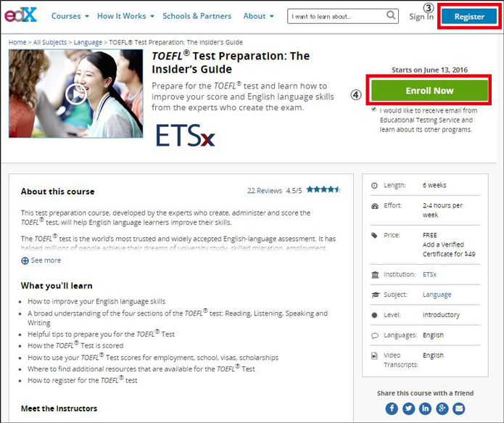This screenshot has width=504, height=423.
Task: Click the search magnifier icon
Action: pyautogui.click(x=391, y=15)
